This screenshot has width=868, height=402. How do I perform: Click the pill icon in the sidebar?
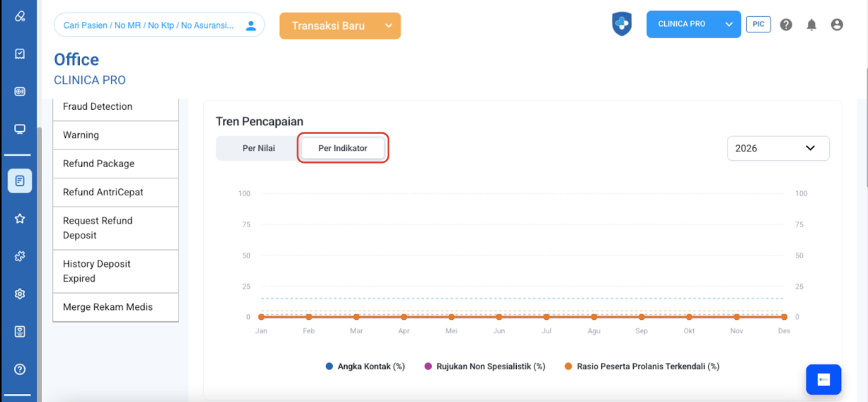coord(20,16)
